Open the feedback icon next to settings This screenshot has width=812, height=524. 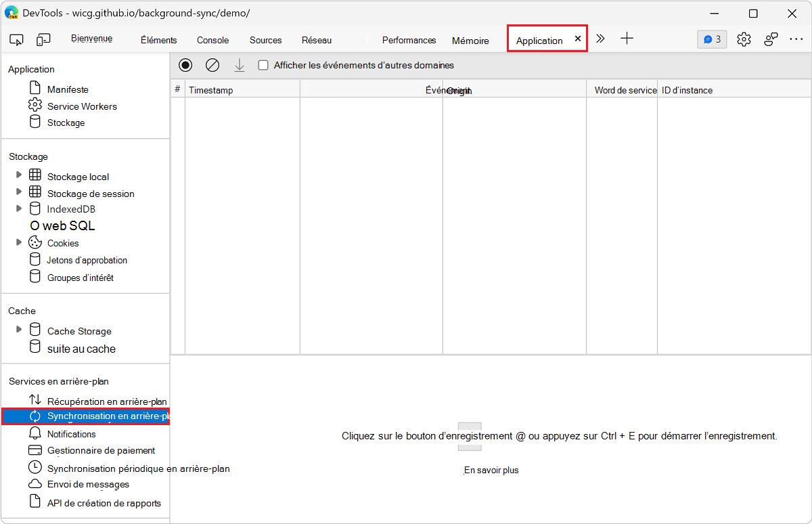[x=771, y=39]
